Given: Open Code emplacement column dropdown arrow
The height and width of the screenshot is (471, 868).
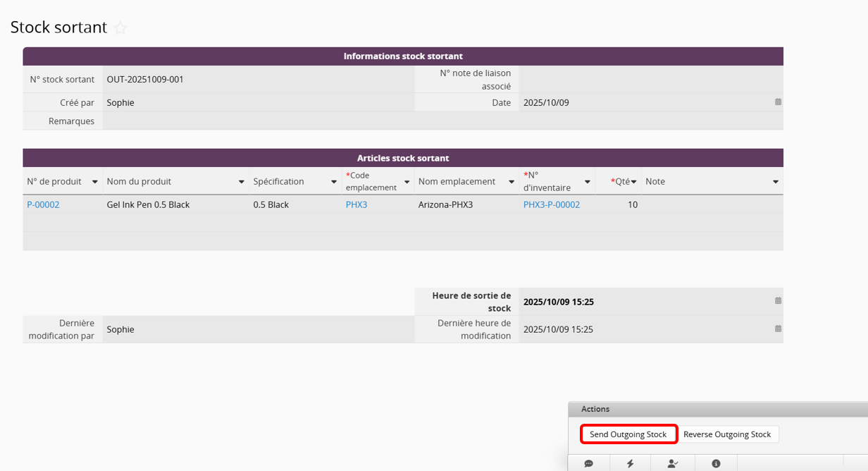Looking at the screenshot, I should tap(407, 182).
